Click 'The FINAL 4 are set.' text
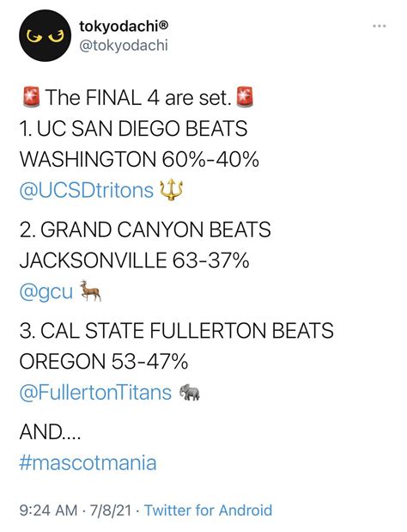407x532 pixels. [138, 97]
